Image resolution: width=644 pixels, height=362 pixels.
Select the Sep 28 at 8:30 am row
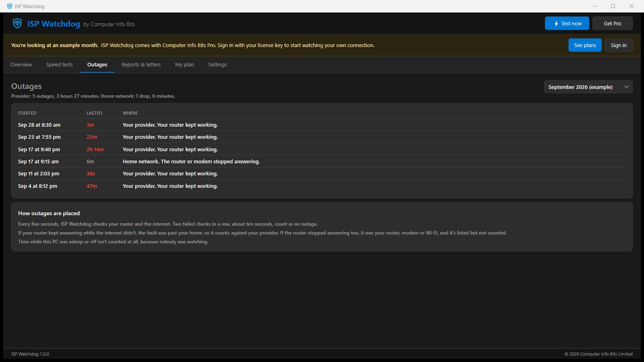click(322, 125)
